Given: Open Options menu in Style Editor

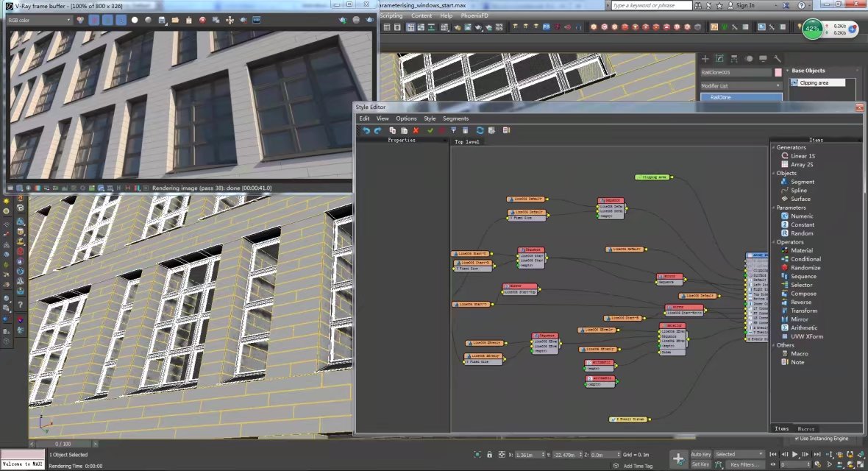Looking at the screenshot, I should tap(406, 118).
